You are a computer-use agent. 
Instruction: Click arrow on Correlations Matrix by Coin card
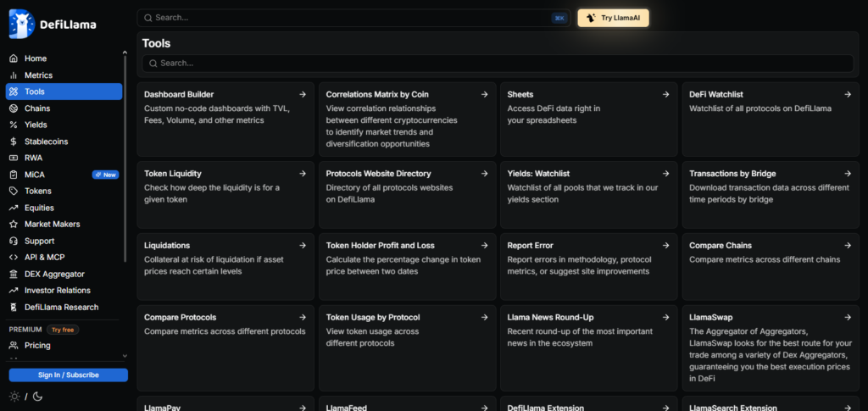tap(484, 95)
